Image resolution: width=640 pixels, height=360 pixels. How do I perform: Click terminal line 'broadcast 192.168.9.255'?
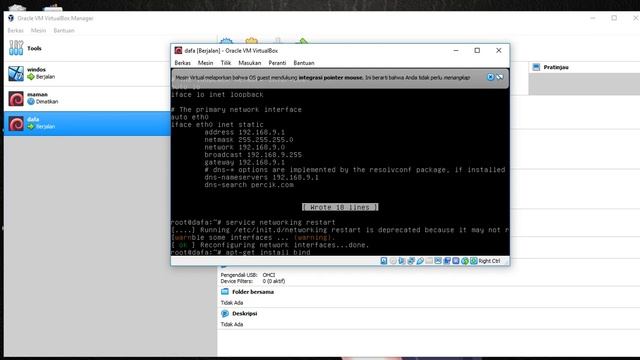click(x=253, y=155)
